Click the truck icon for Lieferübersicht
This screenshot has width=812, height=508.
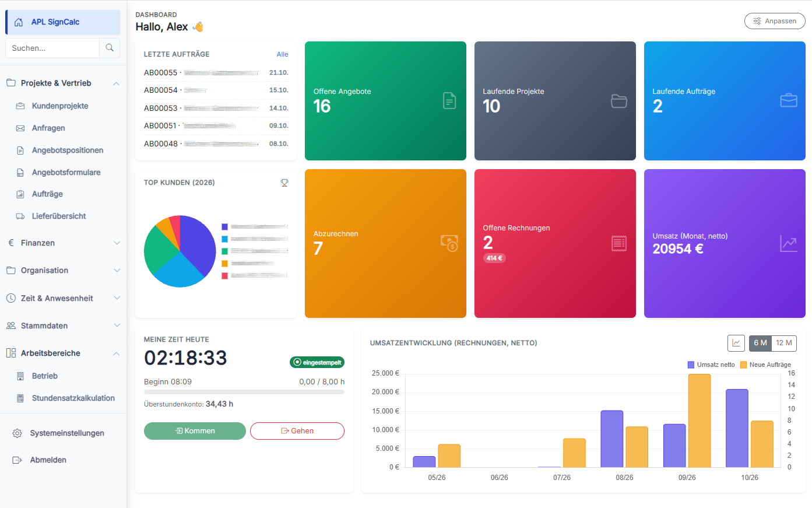(x=20, y=216)
